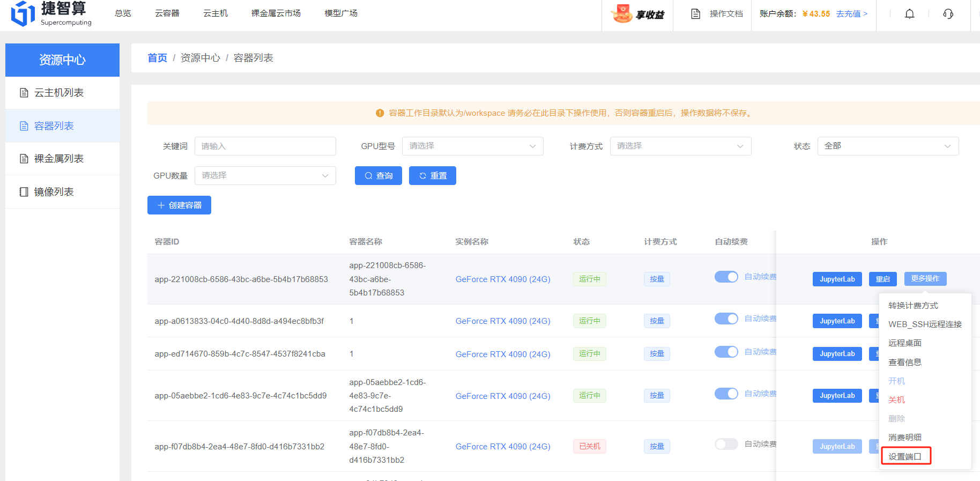The height and width of the screenshot is (481, 980).
Task: Toggle auto-renew for app-221008cb container
Action: click(x=726, y=277)
